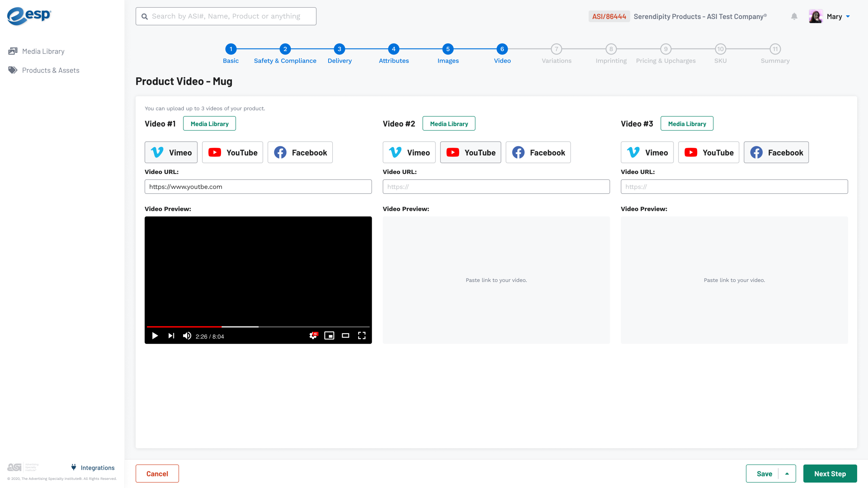Screen dimensions: 868x488
Task: Open notifications bell icon
Action: tap(794, 16)
